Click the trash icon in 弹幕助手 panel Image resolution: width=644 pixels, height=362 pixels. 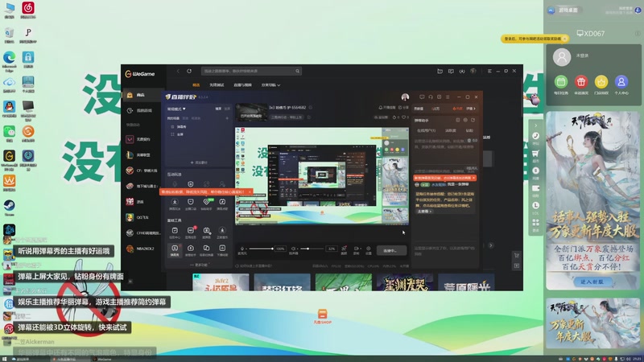tap(469, 140)
